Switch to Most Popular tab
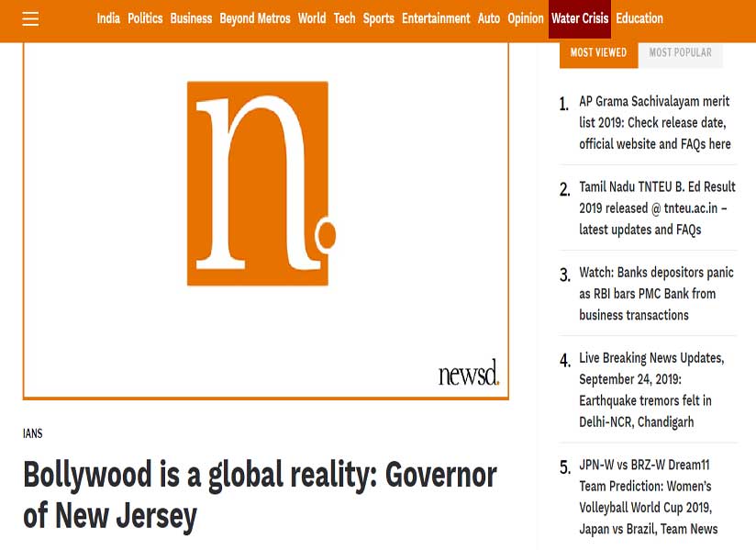Image resolution: width=756 pixels, height=550 pixels. [x=680, y=53]
